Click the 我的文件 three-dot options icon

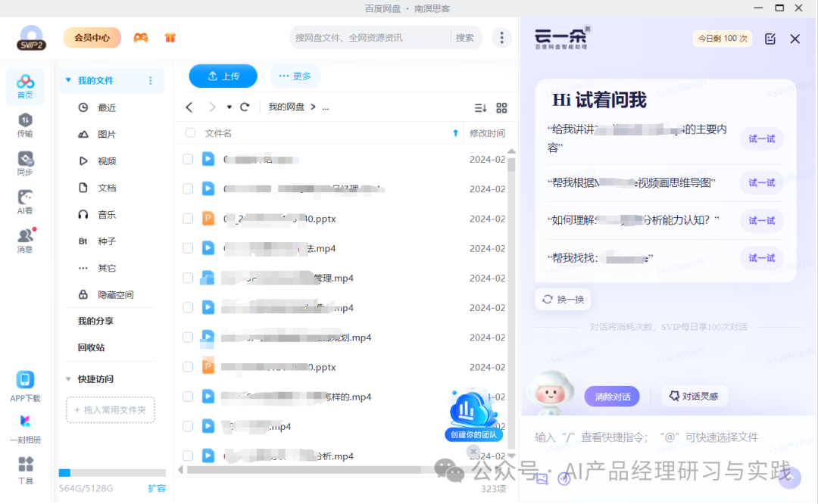click(150, 81)
